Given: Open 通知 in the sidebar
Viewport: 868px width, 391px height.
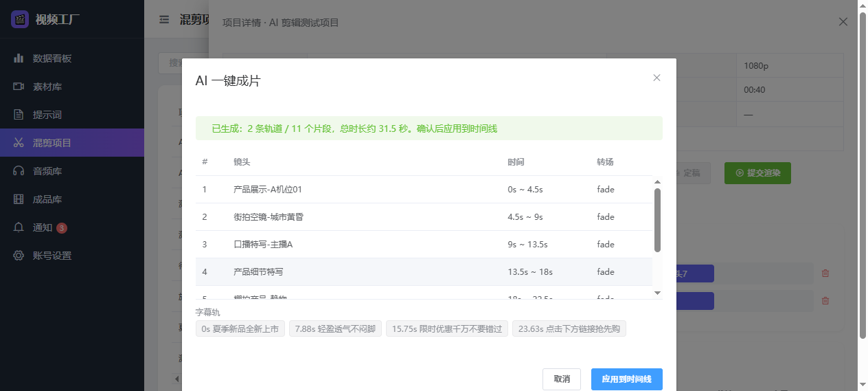Looking at the screenshot, I should click(72, 227).
